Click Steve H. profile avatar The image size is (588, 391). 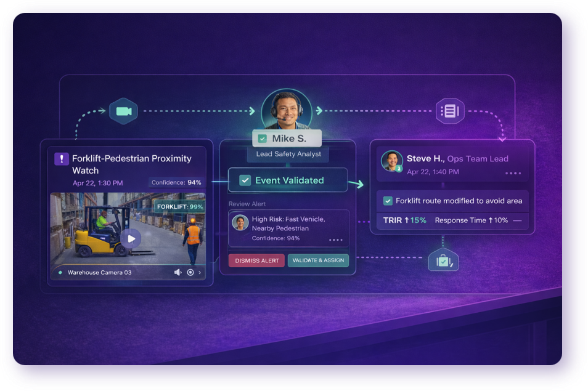pos(391,161)
